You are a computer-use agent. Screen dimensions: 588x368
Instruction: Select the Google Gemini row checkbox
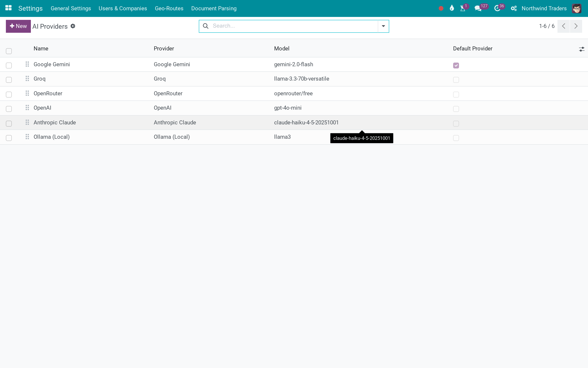[x=9, y=66]
